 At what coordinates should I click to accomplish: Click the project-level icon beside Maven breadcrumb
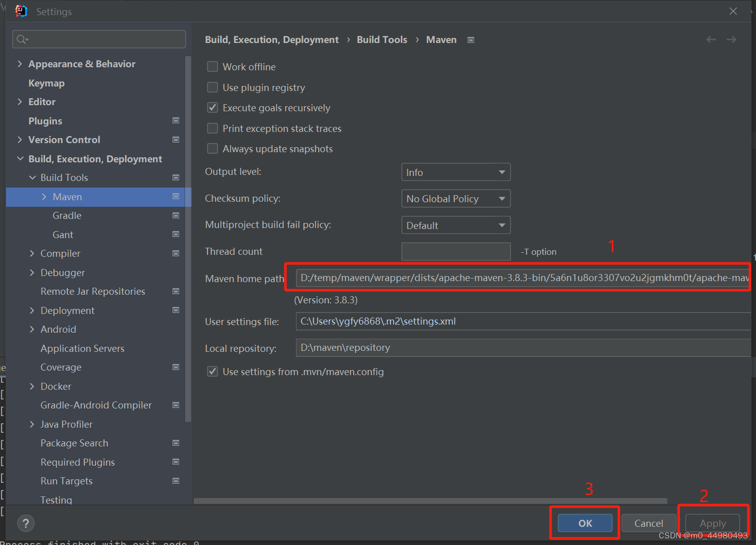tap(471, 40)
